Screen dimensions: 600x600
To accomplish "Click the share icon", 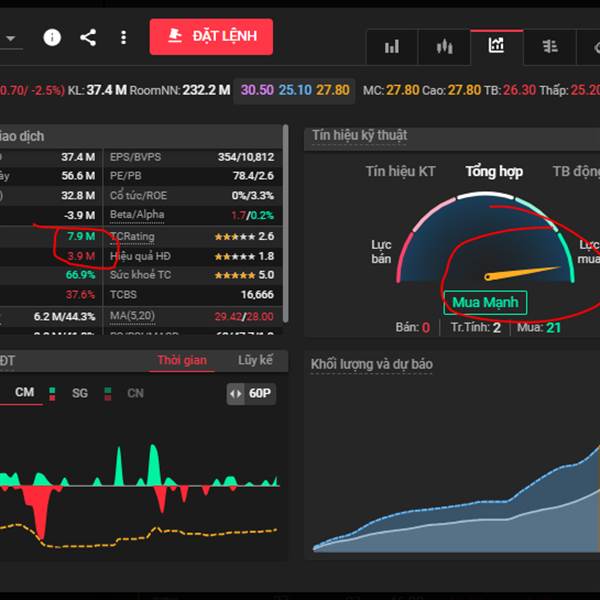I will (88, 37).
